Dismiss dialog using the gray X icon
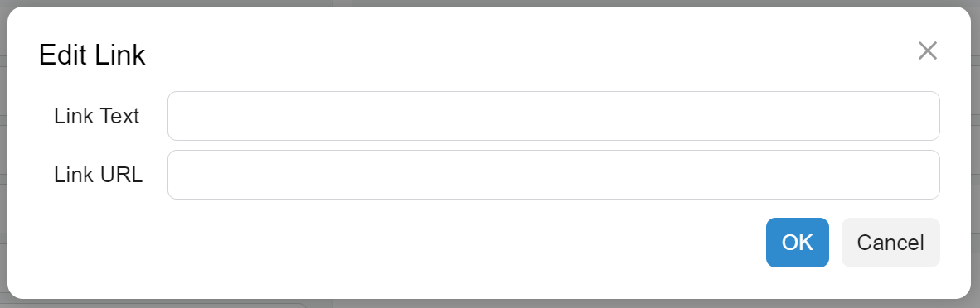The width and height of the screenshot is (980, 308). coord(928,51)
